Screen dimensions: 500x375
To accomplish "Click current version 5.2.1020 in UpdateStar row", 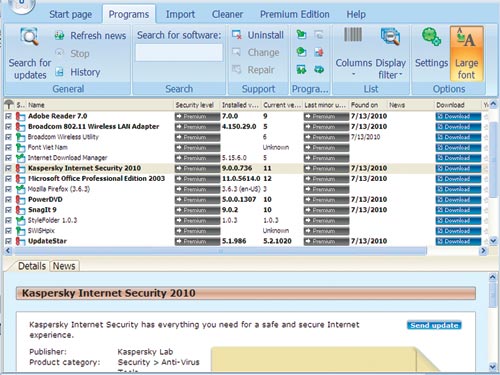I will tap(277, 241).
